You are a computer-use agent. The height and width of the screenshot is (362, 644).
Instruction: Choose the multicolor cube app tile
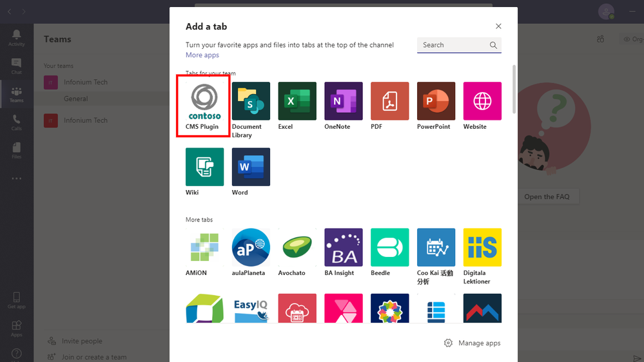pyautogui.click(x=204, y=309)
